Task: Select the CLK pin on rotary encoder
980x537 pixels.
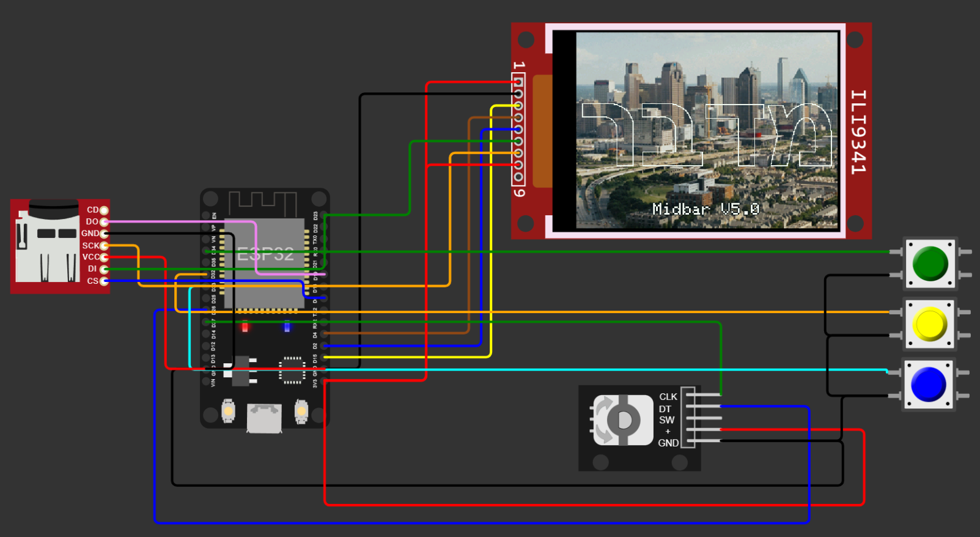Action: coord(703,395)
